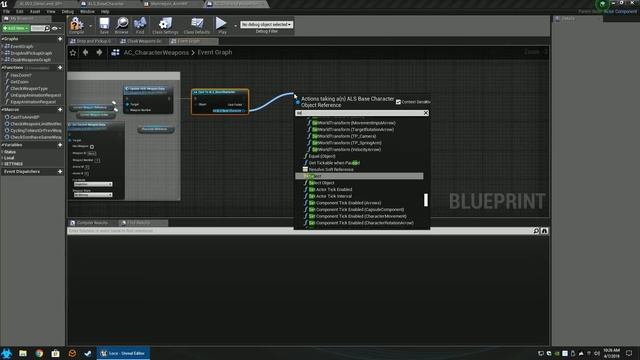Switch to Drop and Pickup graph tab
Image resolution: width=640 pixels, height=360 pixels.
pyautogui.click(x=91, y=41)
